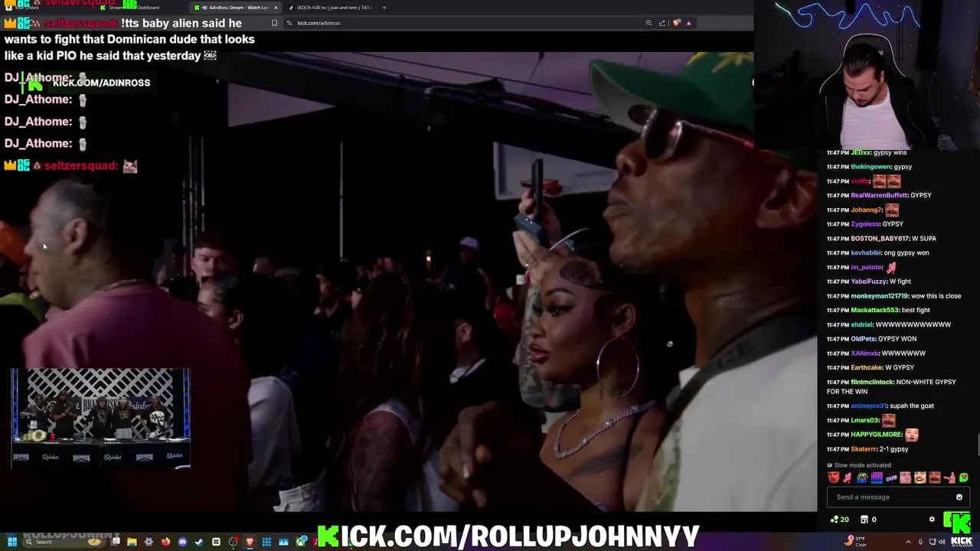This screenshot has width=980, height=551.
Task: Insert the pink dancing emote
Action: coord(848,478)
